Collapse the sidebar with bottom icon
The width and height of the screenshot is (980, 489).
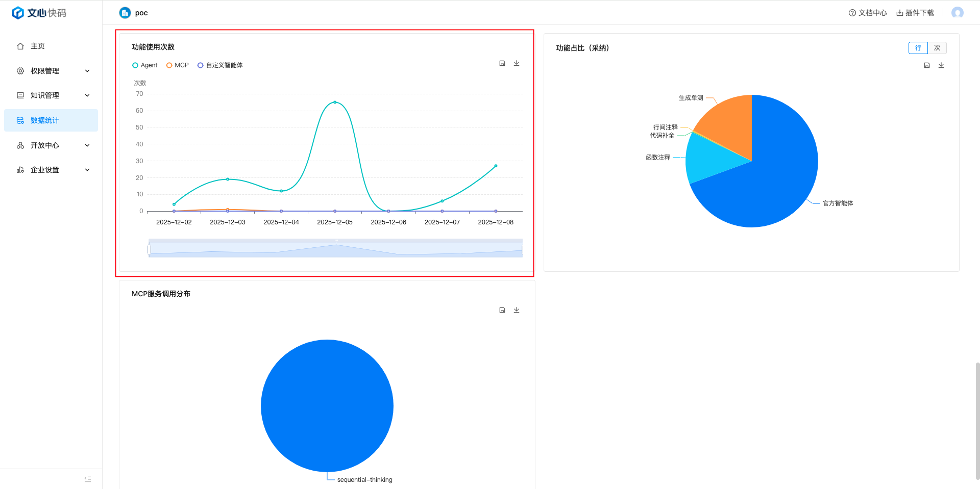pyautogui.click(x=88, y=479)
